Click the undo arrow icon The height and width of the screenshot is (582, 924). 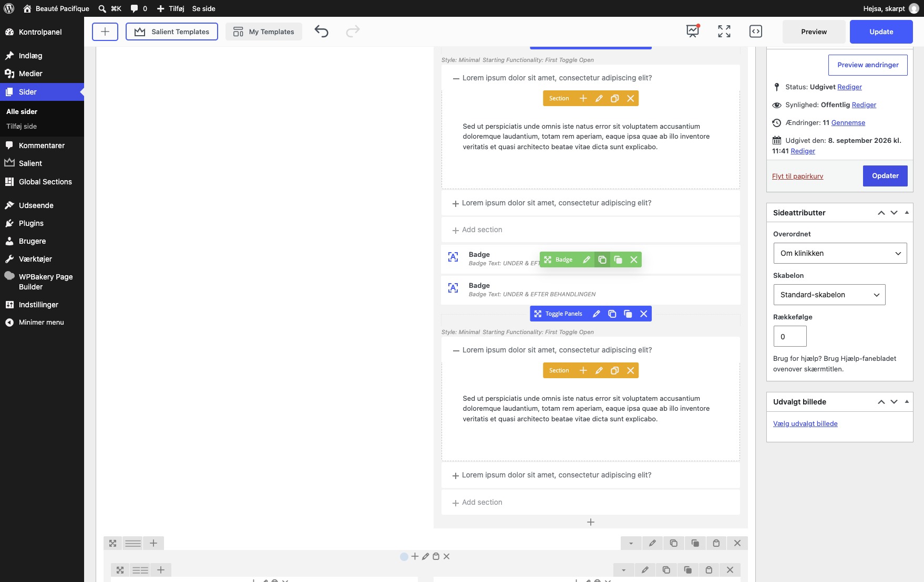(321, 32)
